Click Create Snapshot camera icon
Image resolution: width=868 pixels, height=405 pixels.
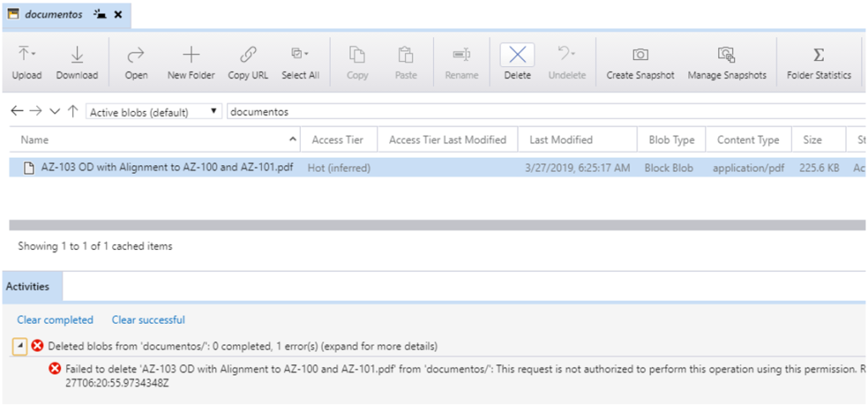640,56
